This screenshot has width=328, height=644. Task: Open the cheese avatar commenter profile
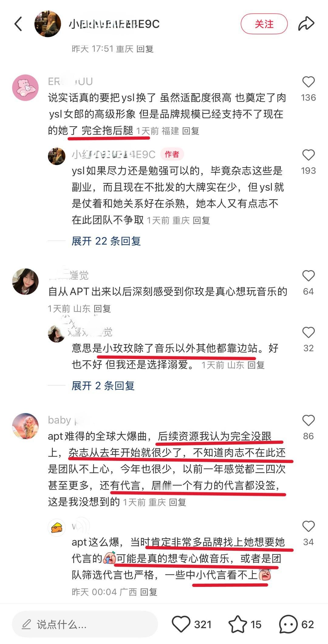click(57, 528)
